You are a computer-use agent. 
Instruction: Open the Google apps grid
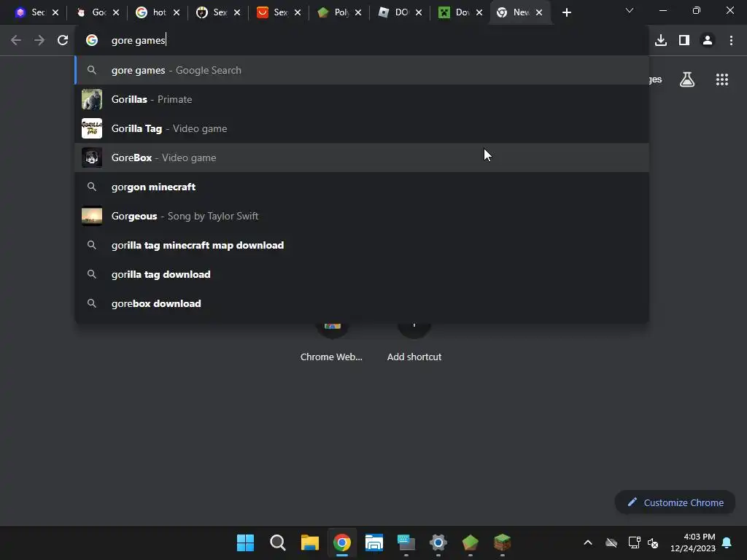[722, 79]
